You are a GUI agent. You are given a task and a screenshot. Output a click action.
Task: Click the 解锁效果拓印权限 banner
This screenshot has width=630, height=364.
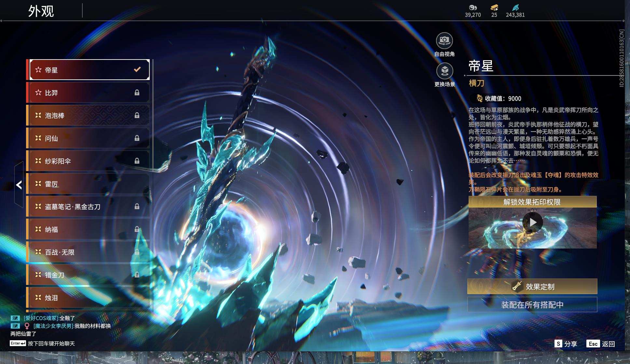[532, 202]
